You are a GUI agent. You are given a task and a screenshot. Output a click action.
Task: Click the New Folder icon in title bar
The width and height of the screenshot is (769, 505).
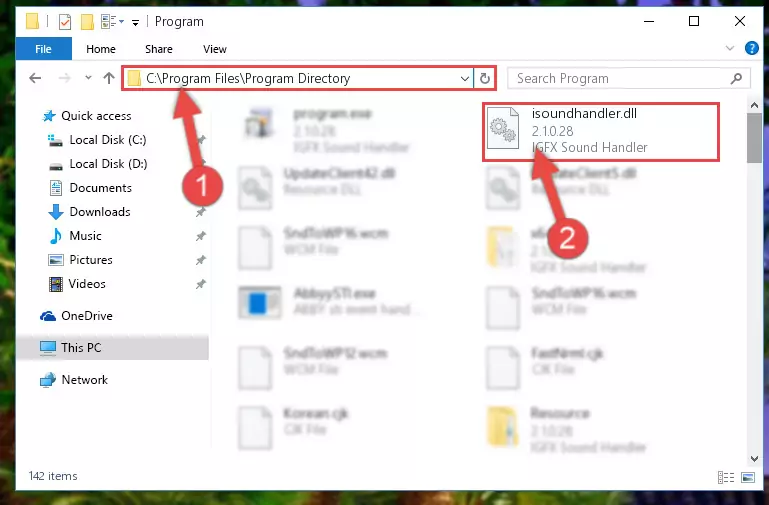tap(87, 22)
